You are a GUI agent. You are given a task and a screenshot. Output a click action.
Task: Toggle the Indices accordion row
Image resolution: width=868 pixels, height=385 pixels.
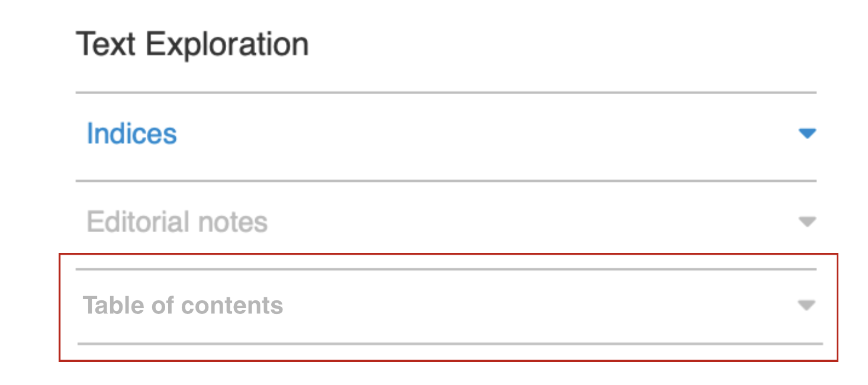(x=445, y=134)
